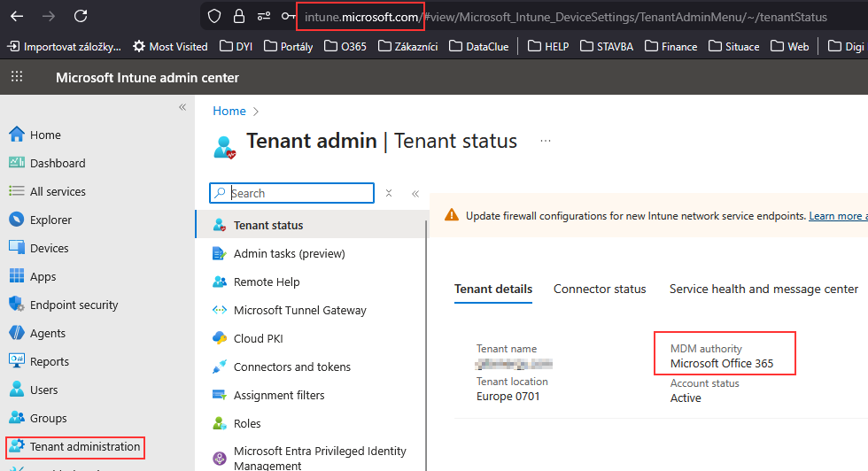The image size is (868, 471).
Task: Click the Agents icon in sidebar
Action: (16, 333)
